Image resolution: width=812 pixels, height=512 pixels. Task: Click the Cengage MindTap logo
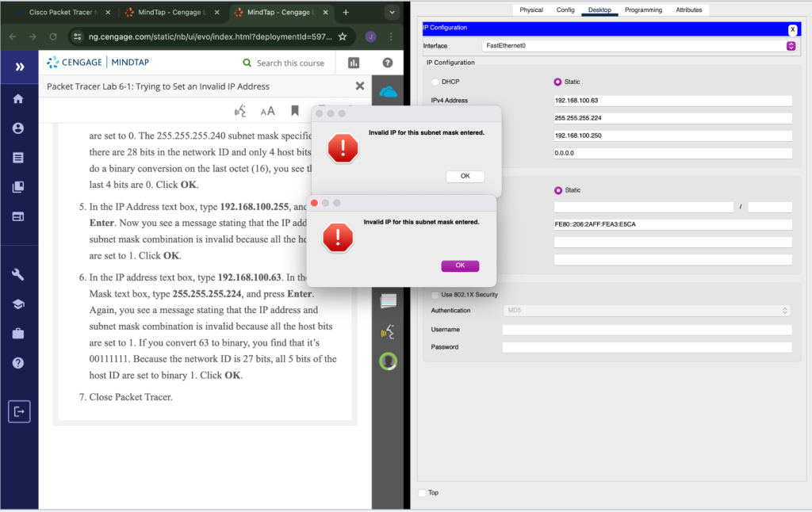pyautogui.click(x=98, y=62)
